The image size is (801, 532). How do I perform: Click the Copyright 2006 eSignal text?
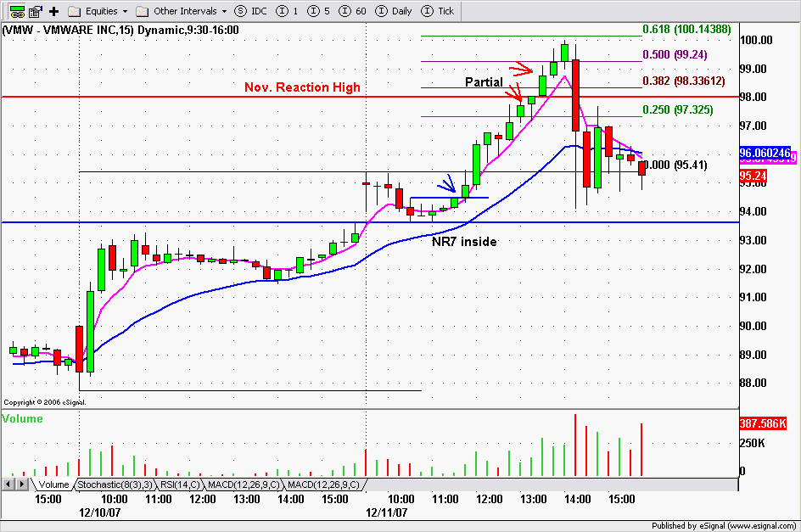45,403
